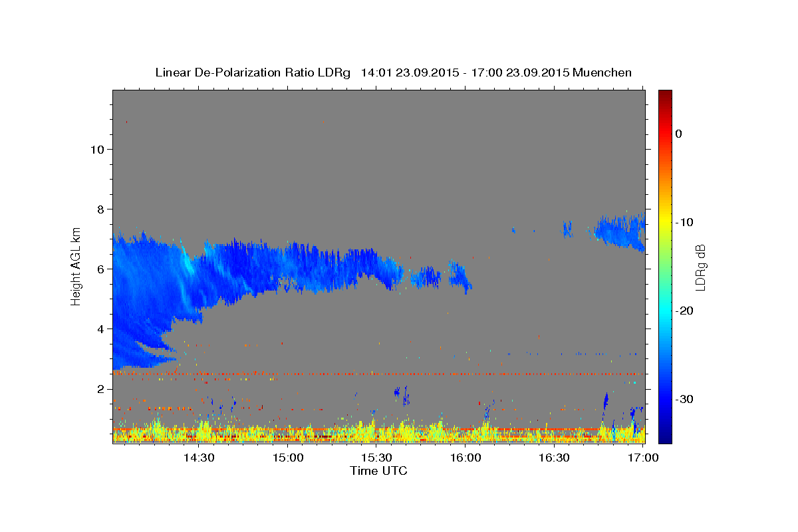
Task: Click the height tick label 6
Action: (x=100, y=269)
